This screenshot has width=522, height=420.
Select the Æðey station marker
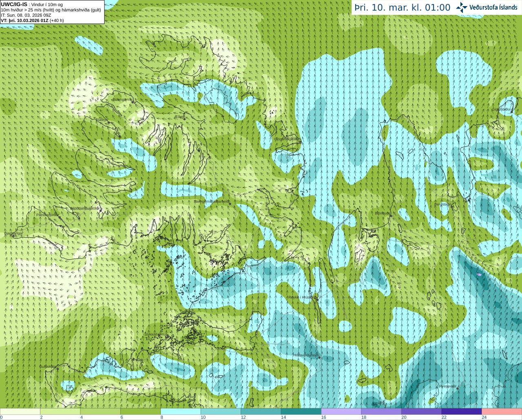pyautogui.click(x=184, y=119)
